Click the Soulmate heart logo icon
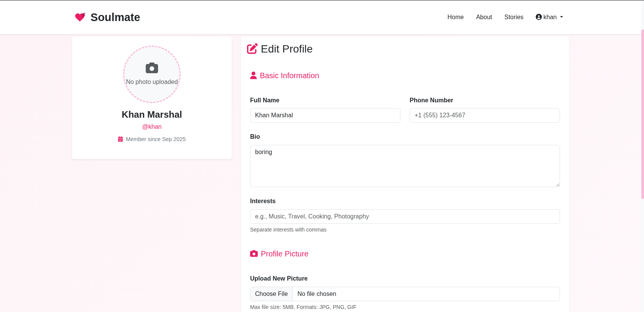Image resolution: width=644 pixels, height=312 pixels. (x=80, y=17)
